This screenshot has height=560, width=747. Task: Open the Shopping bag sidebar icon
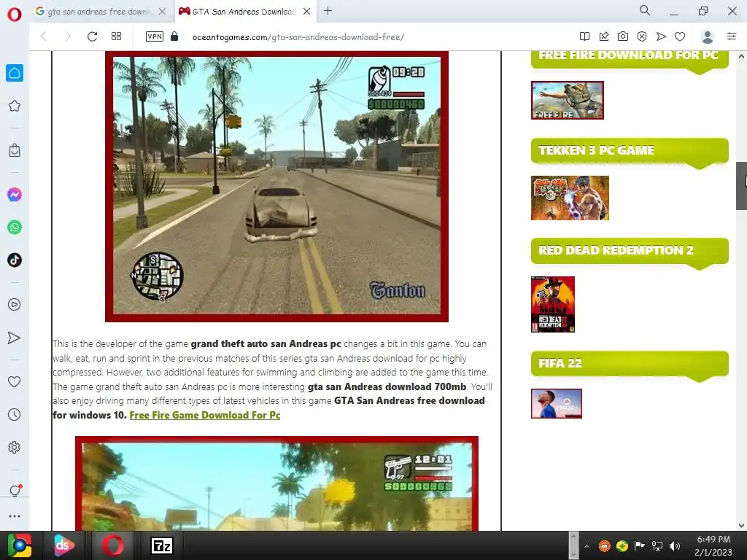(15, 150)
